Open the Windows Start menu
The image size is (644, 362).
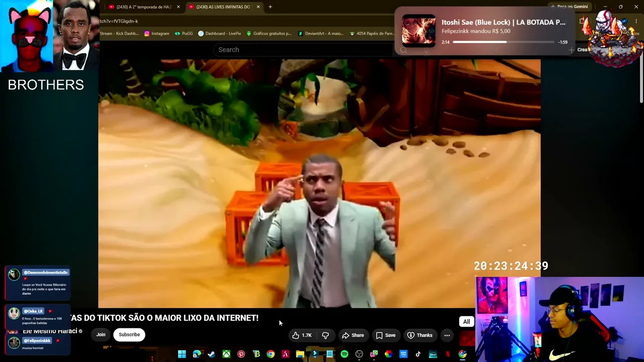click(182, 354)
